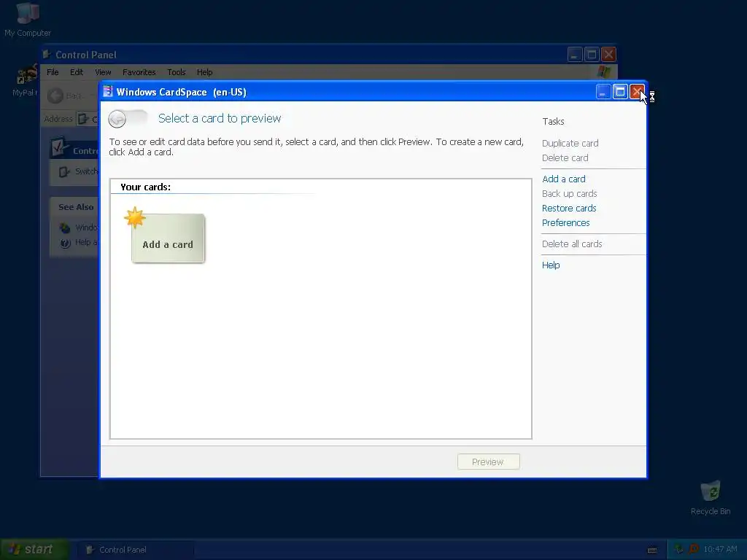Click Delete all cards
This screenshot has width=747, height=560.
[572, 244]
